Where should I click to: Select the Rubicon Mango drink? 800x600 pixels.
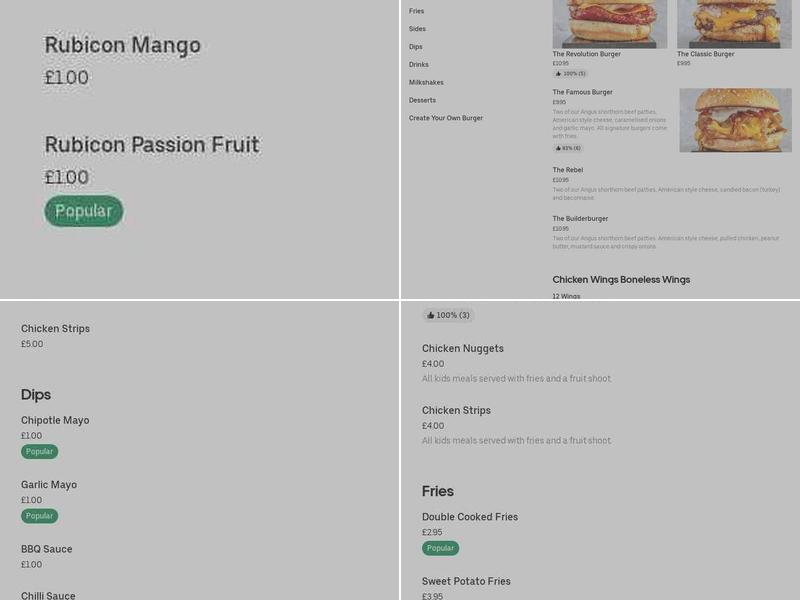(122, 45)
